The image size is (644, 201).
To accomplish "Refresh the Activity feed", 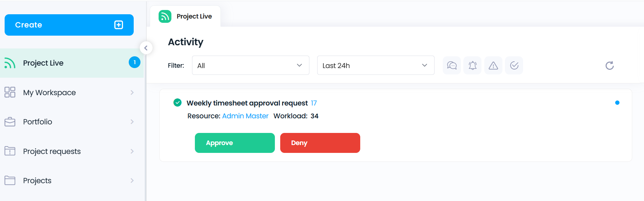I will point(610,66).
